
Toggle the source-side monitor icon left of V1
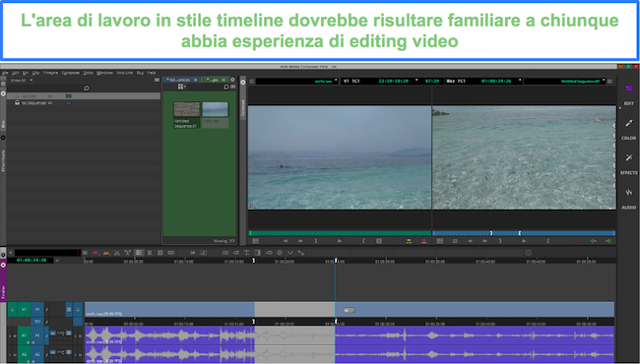point(12,310)
